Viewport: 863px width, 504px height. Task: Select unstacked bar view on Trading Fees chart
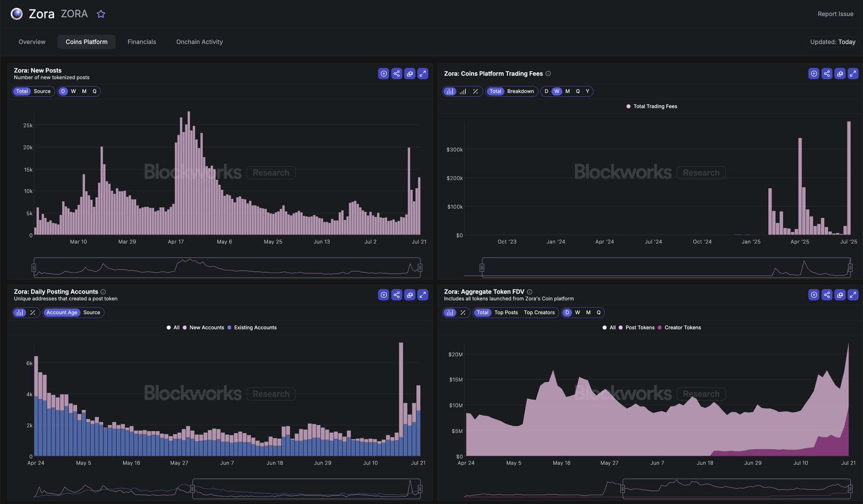pyautogui.click(x=463, y=91)
